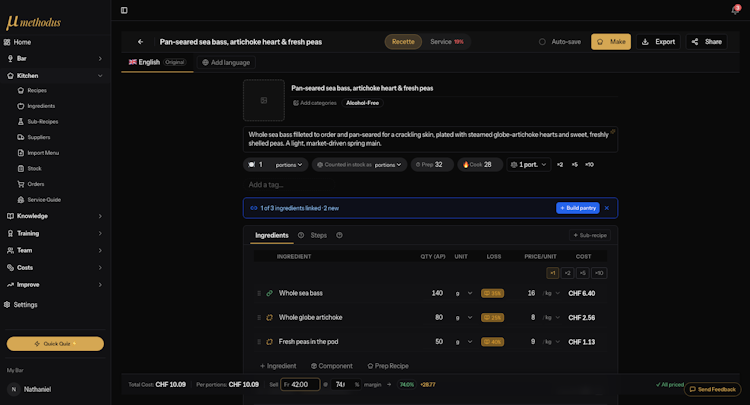Click the recipe image placeholder

tap(264, 100)
